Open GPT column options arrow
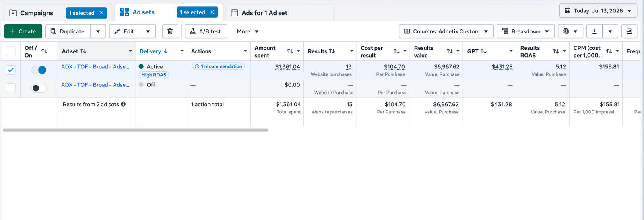The width and height of the screenshot is (644, 220). click(x=511, y=51)
